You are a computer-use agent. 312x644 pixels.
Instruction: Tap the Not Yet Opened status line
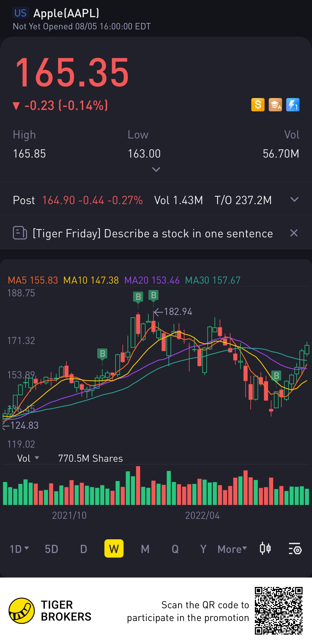82,27
